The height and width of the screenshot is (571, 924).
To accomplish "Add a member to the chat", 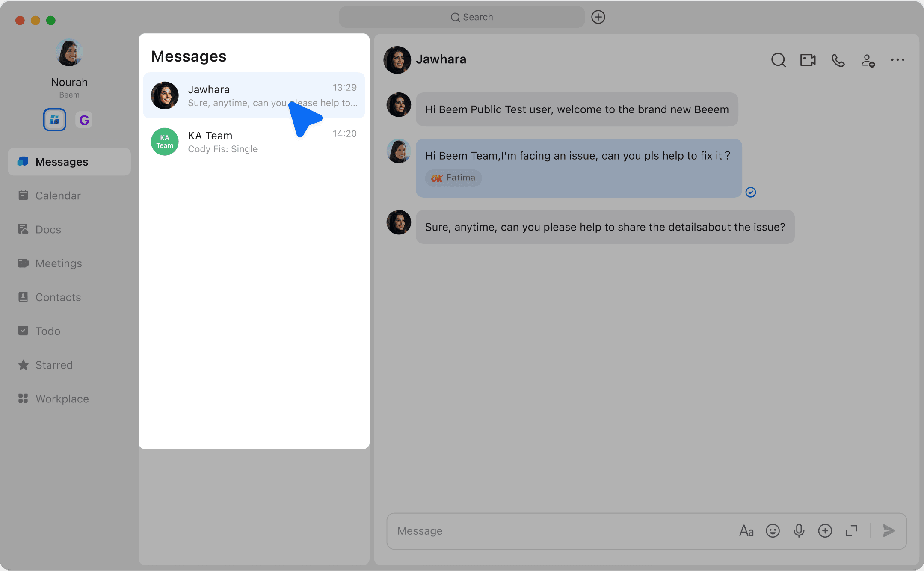I will point(868,60).
